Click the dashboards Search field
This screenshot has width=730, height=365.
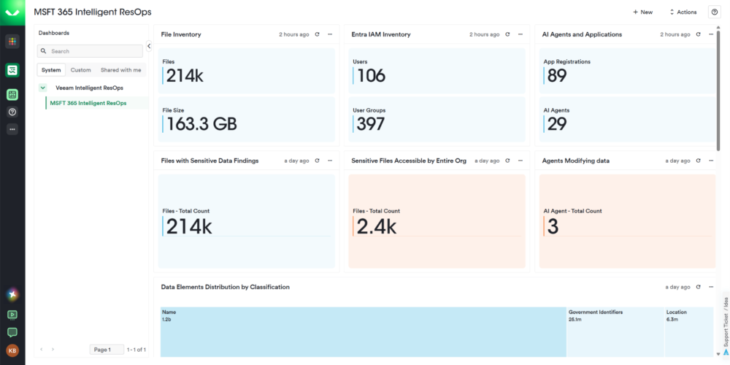(x=90, y=51)
